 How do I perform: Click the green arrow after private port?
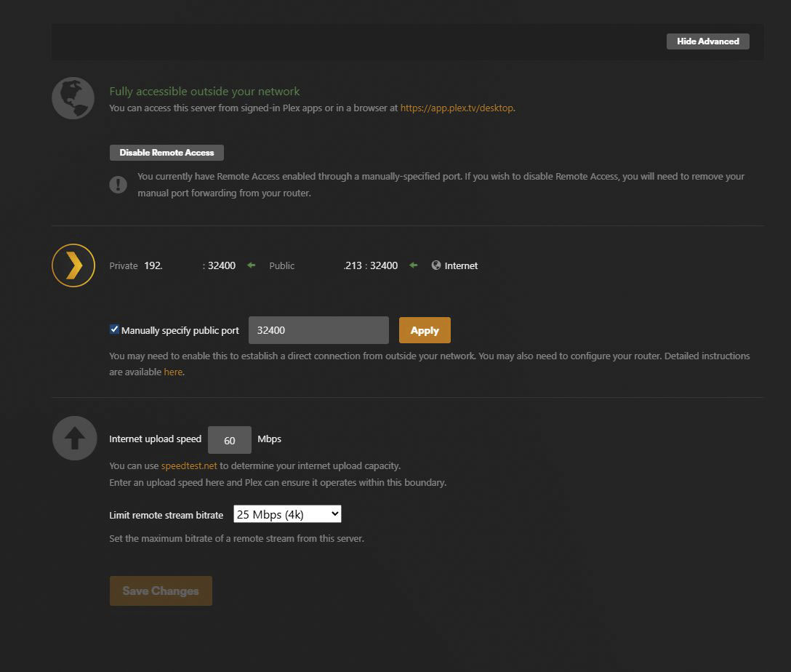click(252, 265)
